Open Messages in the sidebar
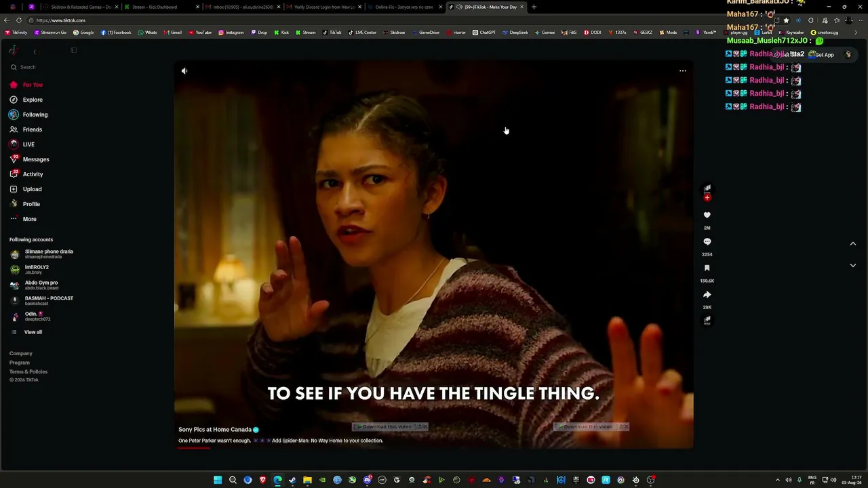This screenshot has width=868, height=488. coord(29,159)
